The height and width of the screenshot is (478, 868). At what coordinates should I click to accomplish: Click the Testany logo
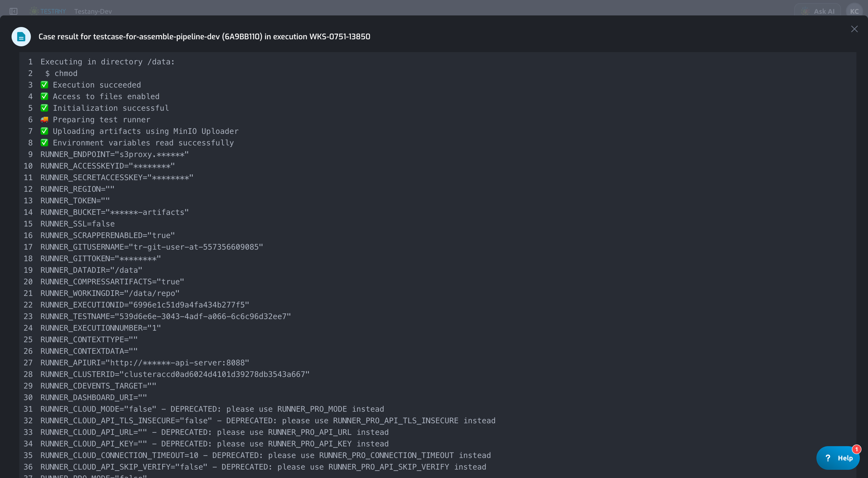48,11
